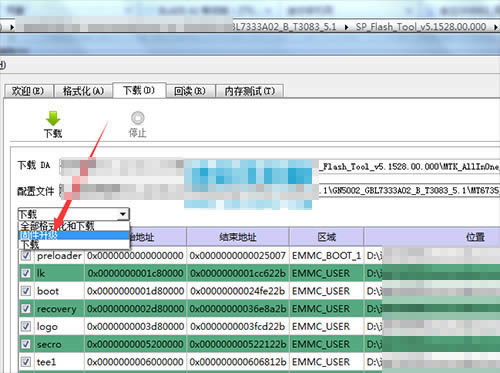The image size is (500, 373).
Task: Click the green download arrow icon
Action: (53, 118)
